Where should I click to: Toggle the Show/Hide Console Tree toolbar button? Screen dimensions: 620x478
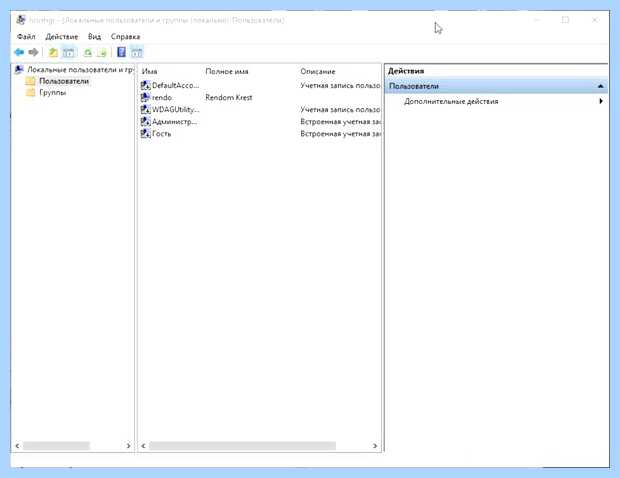(68, 52)
